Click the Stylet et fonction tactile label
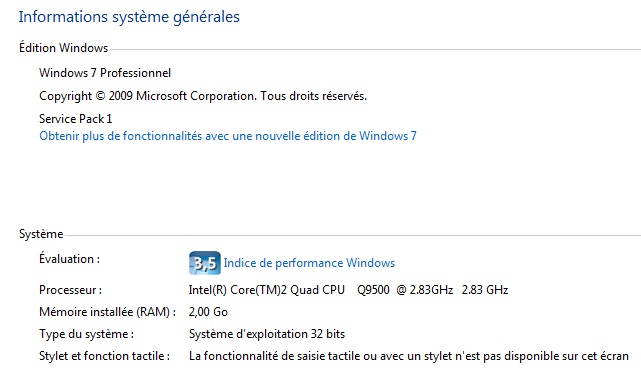Image resolution: width=641 pixels, height=374 pixels. coord(104,356)
